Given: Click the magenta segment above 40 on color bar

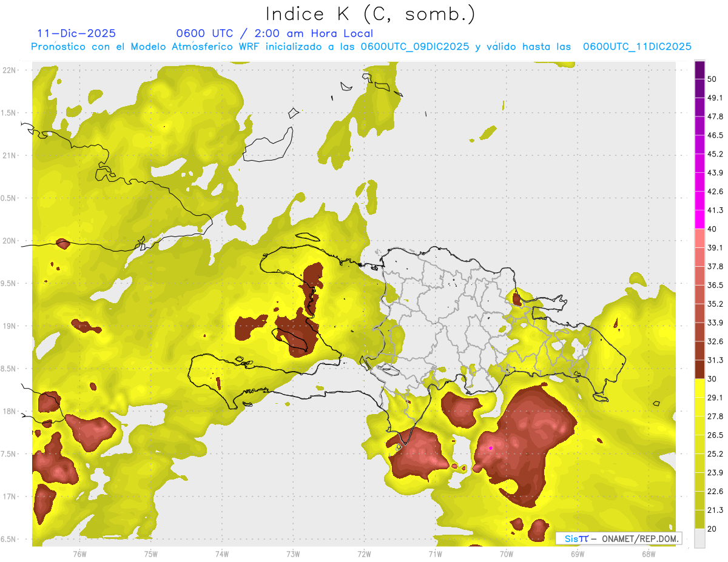Looking at the screenshot, I should tap(700, 219).
